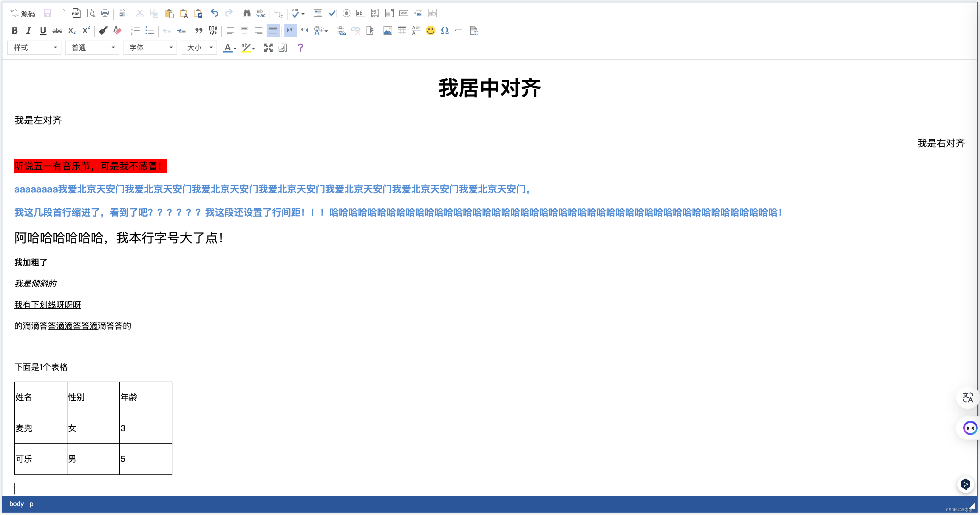Image resolution: width=980 pixels, height=515 pixels.
Task: Paste clipboard contents
Action: pyautogui.click(x=169, y=13)
